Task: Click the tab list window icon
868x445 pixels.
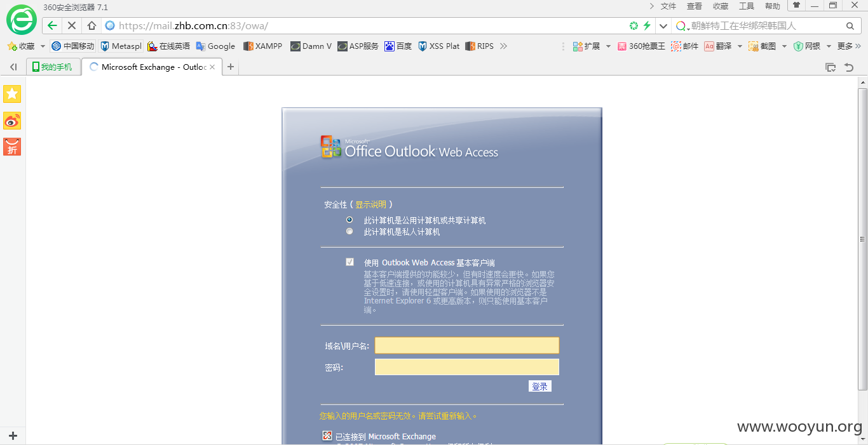Action: tap(831, 67)
